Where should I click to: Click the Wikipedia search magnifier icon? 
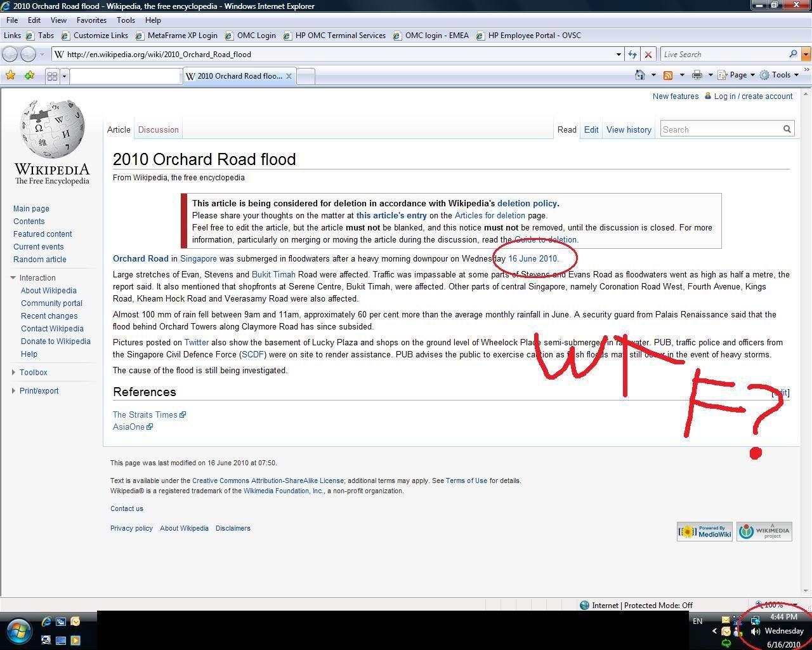pyautogui.click(x=787, y=129)
